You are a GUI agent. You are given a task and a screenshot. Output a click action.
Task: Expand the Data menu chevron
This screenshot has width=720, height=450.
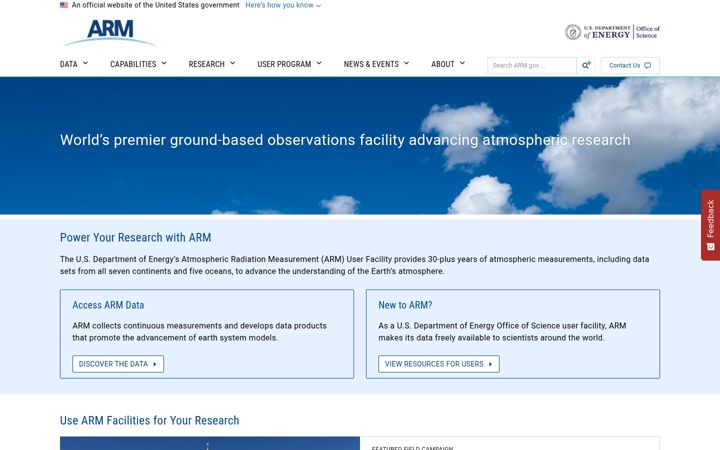click(x=85, y=63)
